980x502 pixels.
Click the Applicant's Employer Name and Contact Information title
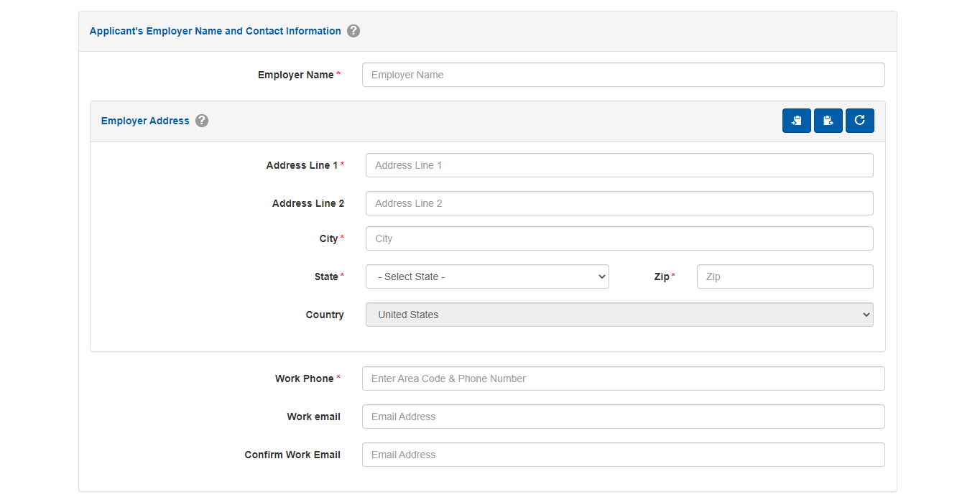click(x=215, y=31)
